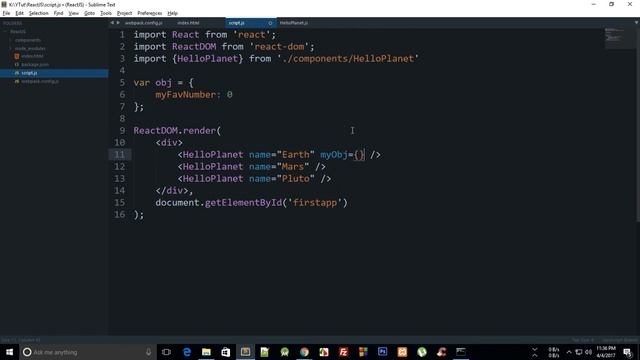
Task: Click the network icon in system tray
Action: pos(579,352)
